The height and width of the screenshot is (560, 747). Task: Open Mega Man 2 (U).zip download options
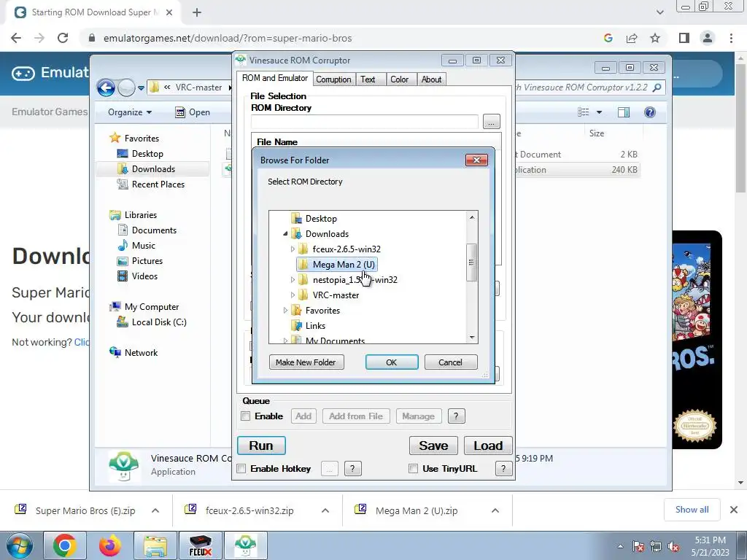click(x=495, y=510)
